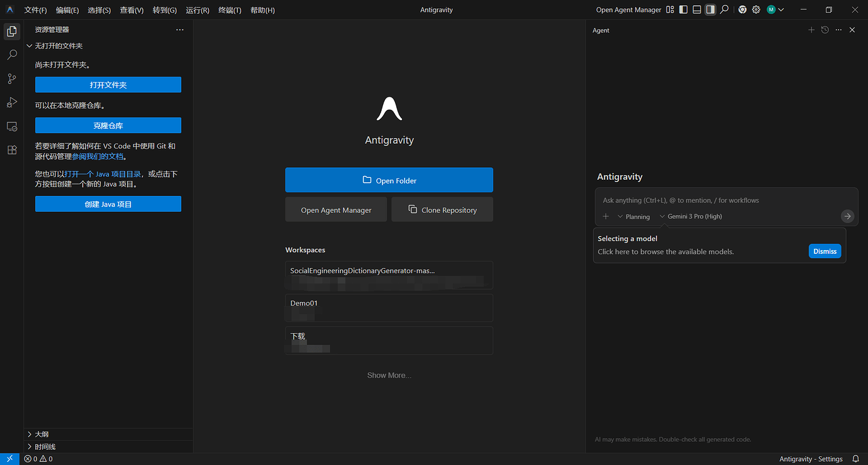
Task: Click the title bar magnifier search icon
Action: coord(725,9)
